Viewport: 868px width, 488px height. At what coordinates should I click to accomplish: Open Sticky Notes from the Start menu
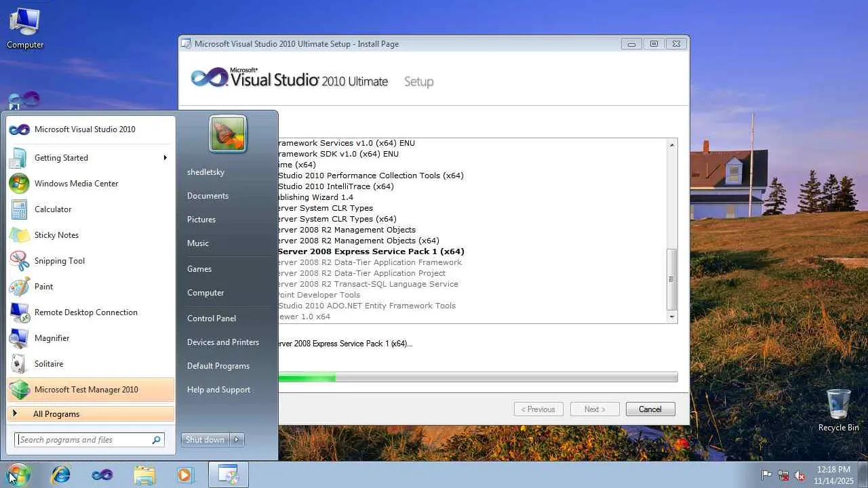[91, 235]
